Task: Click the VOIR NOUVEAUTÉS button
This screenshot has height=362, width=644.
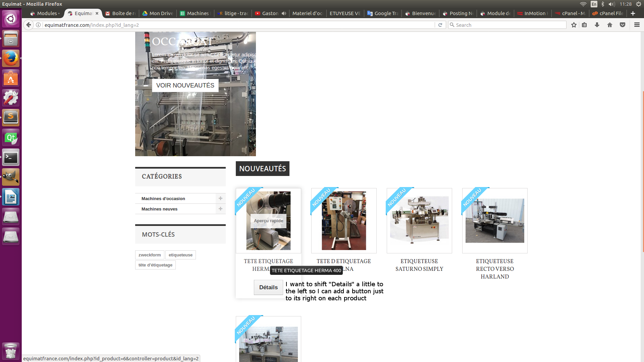Action: 185,85
